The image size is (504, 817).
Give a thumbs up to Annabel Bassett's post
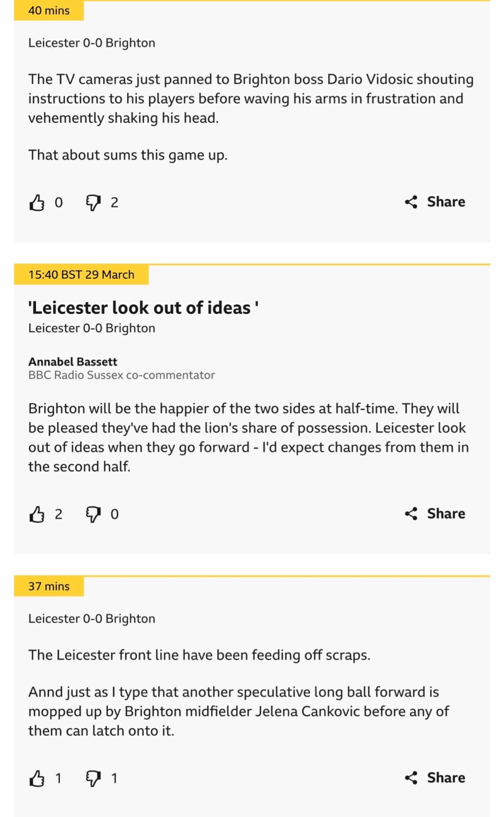tap(37, 514)
